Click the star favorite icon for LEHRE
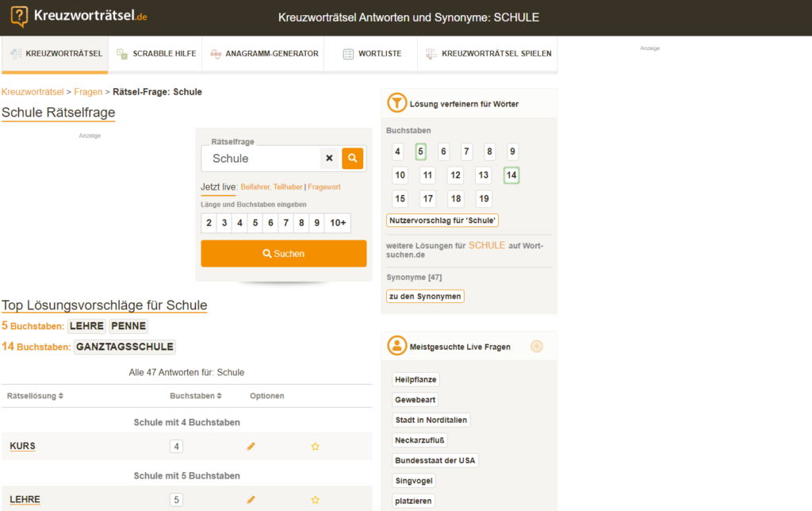This screenshot has height=511, width=812. pyautogui.click(x=316, y=500)
